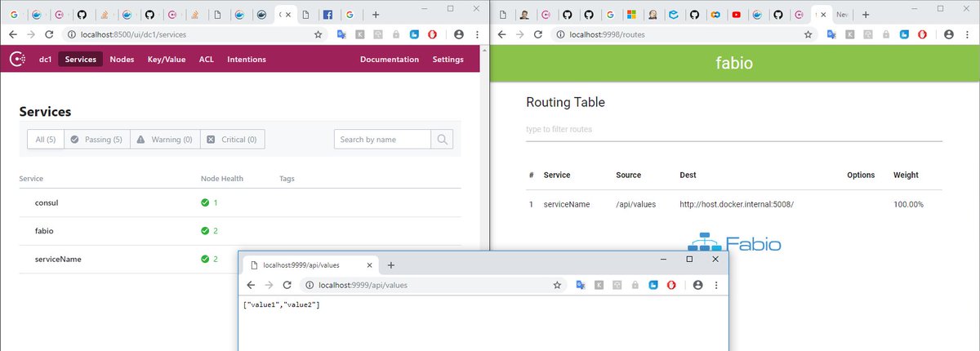Click the Node Health column header
The height and width of the screenshot is (351, 980).
(x=222, y=178)
